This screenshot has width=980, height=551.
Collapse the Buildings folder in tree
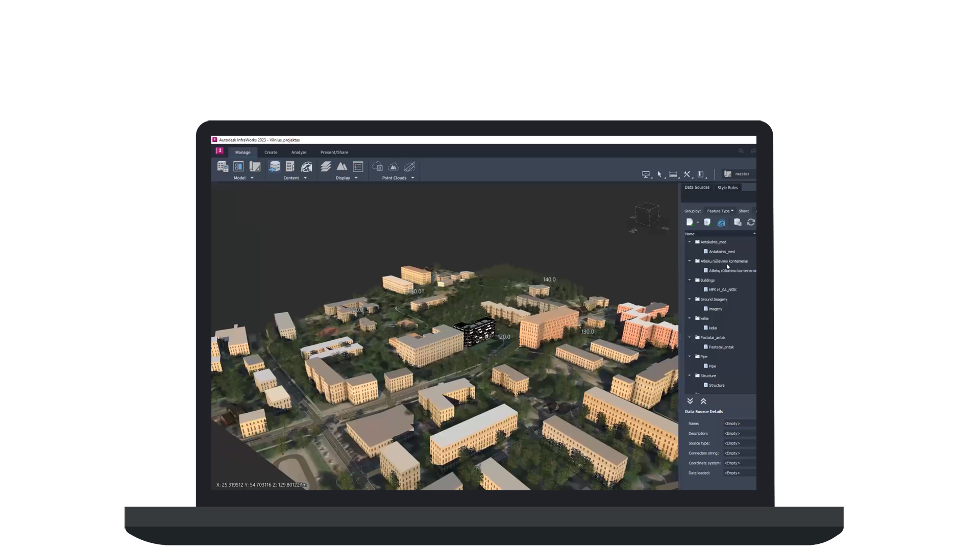pyautogui.click(x=690, y=280)
